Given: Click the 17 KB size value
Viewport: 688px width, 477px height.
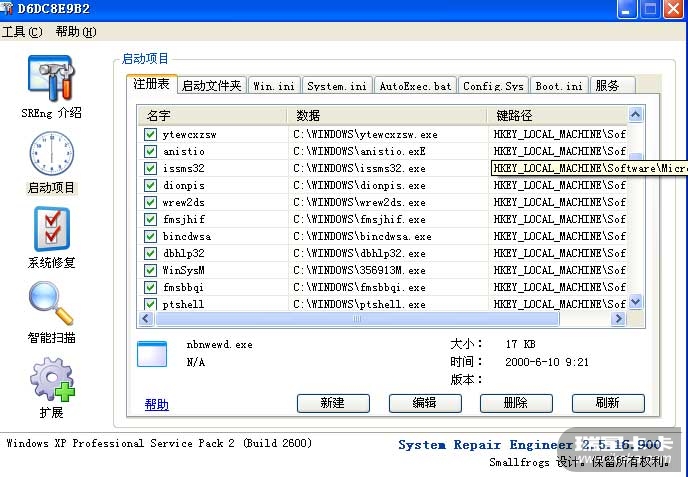Looking at the screenshot, I should [520, 344].
